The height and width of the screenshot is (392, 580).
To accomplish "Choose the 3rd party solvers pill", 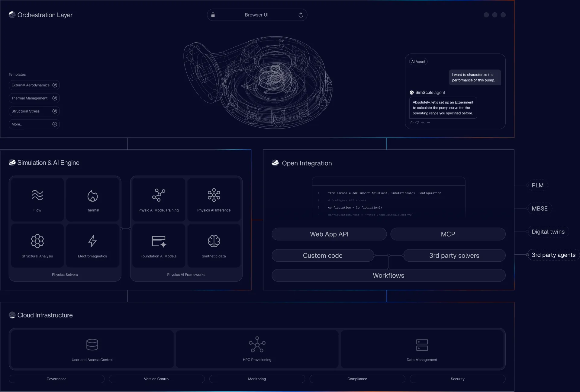I will (454, 256).
